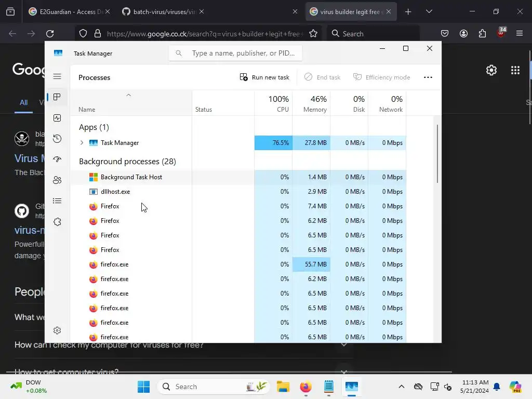Collapse sort arrow above Name column
The image size is (532, 399).
(x=129, y=96)
